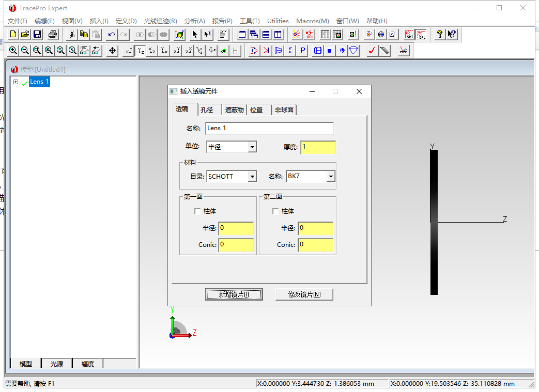The image size is (539, 392).
Task: Click the 修改镜片 button
Action: coord(304,294)
